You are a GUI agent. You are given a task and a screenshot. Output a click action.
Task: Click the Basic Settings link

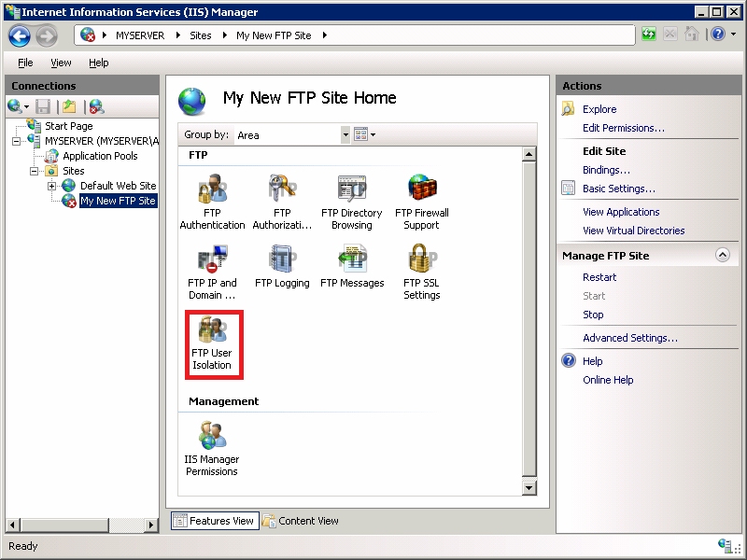(619, 189)
